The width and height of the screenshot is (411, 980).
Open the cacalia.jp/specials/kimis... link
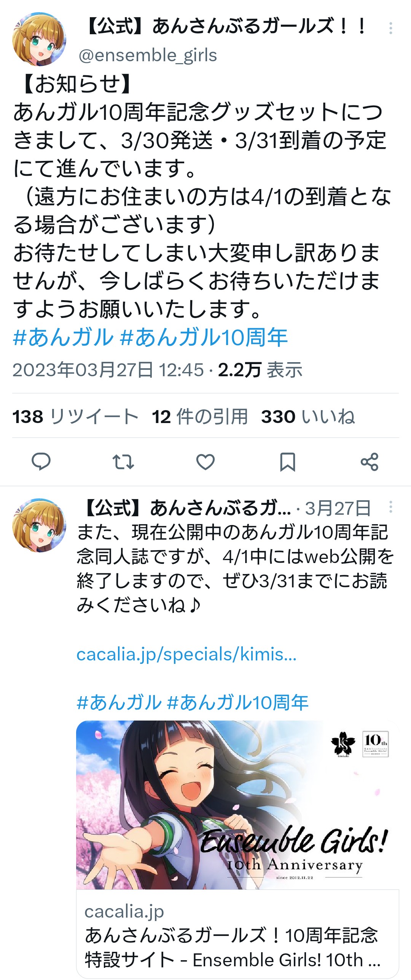[x=186, y=654]
